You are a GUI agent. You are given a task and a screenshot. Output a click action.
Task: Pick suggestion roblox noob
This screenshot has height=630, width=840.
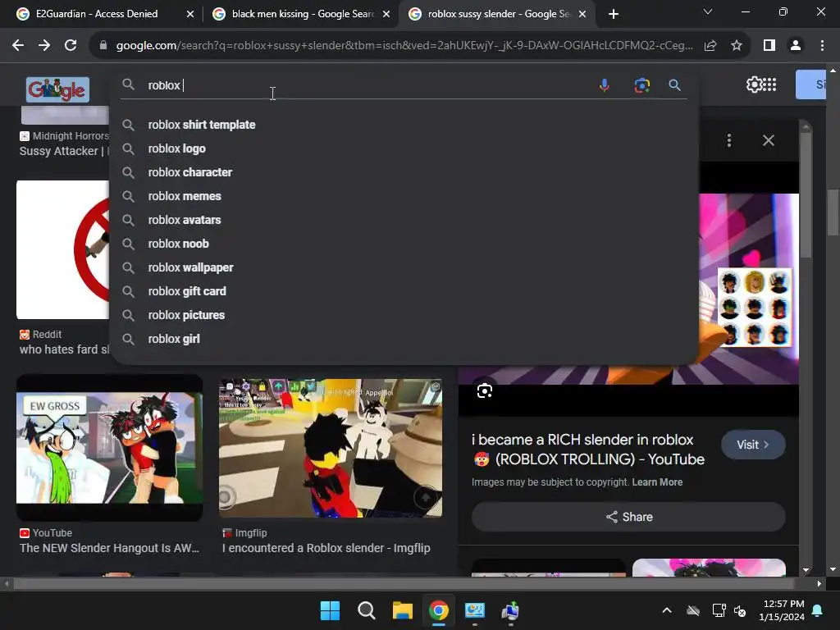pos(404,244)
